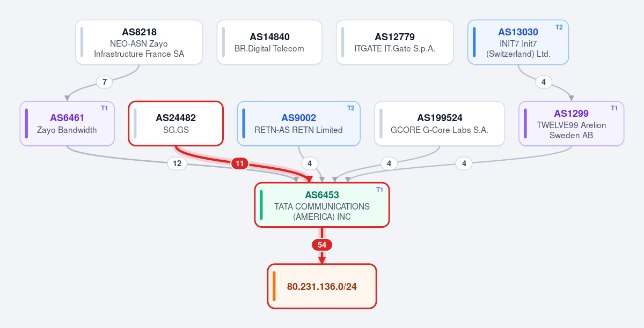Select the AS1299 TWELVE99 Arelion node
This screenshot has height=328, width=644.
point(572,123)
